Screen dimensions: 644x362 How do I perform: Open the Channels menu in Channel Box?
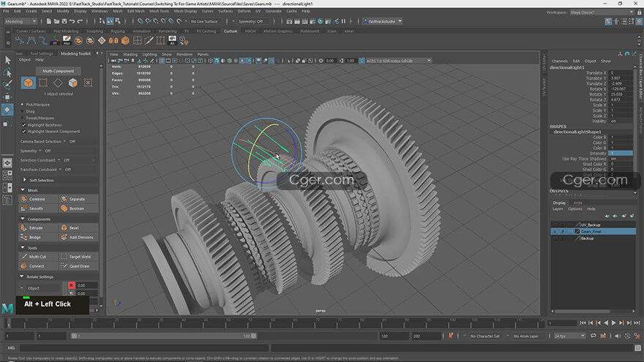[x=559, y=61]
